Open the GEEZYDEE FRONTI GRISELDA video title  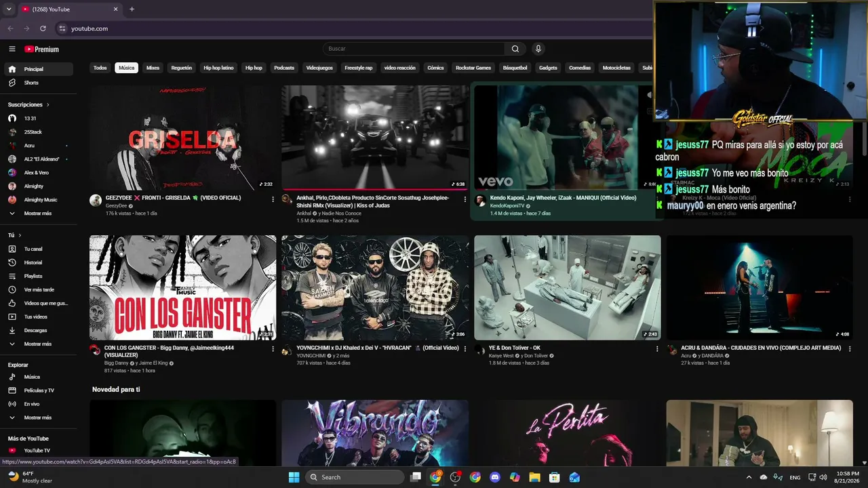coord(173,198)
